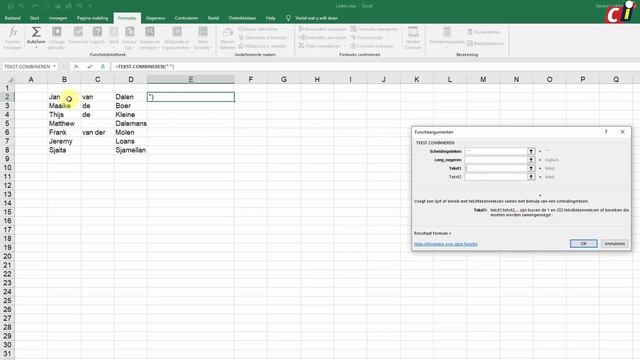Click Broncellen aanwijzen

pos(323,29)
